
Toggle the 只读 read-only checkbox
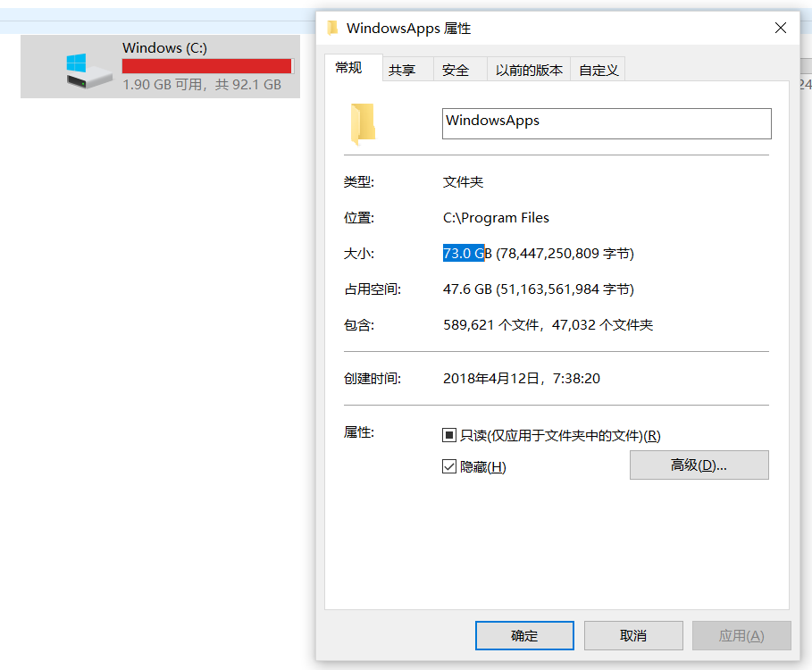coord(449,435)
